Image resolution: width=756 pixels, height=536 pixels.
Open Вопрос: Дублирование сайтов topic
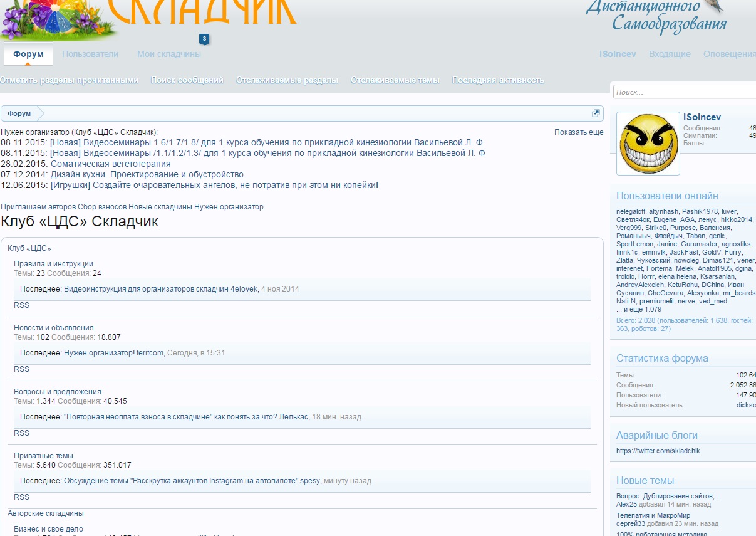(x=668, y=496)
